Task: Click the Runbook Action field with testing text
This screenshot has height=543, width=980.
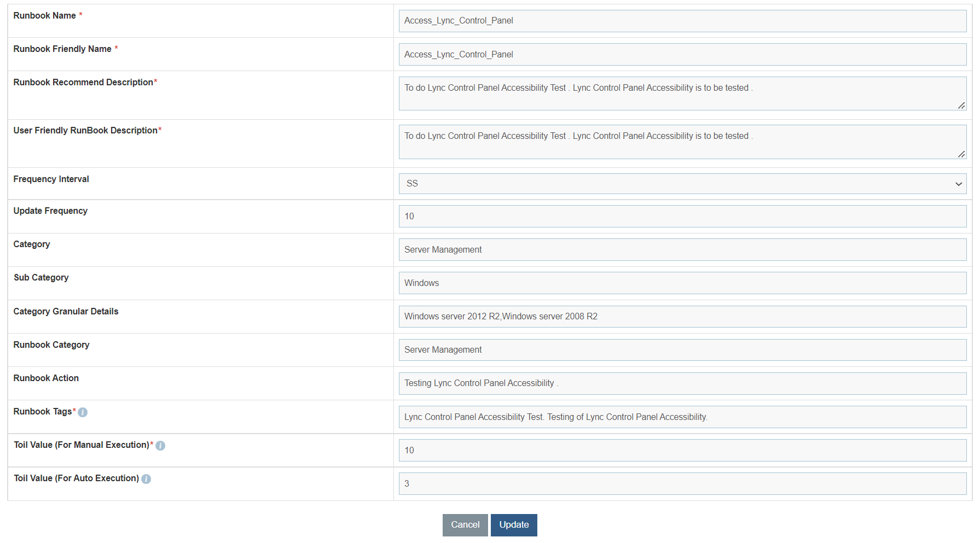Action: [681, 383]
